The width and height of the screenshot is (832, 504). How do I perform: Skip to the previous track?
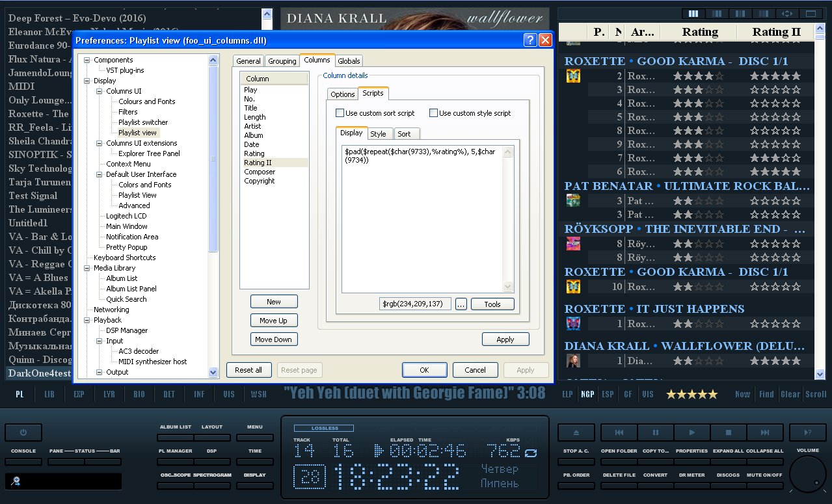(x=619, y=432)
